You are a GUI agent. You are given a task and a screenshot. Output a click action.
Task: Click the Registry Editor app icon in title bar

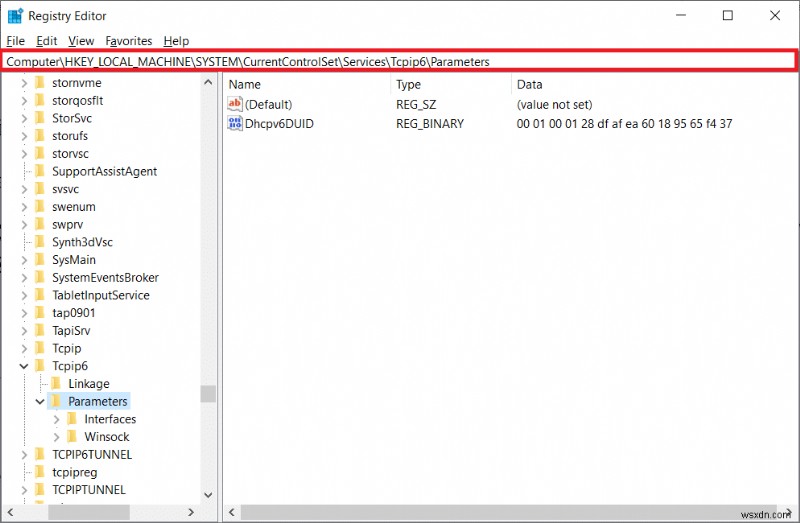(x=15, y=16)
